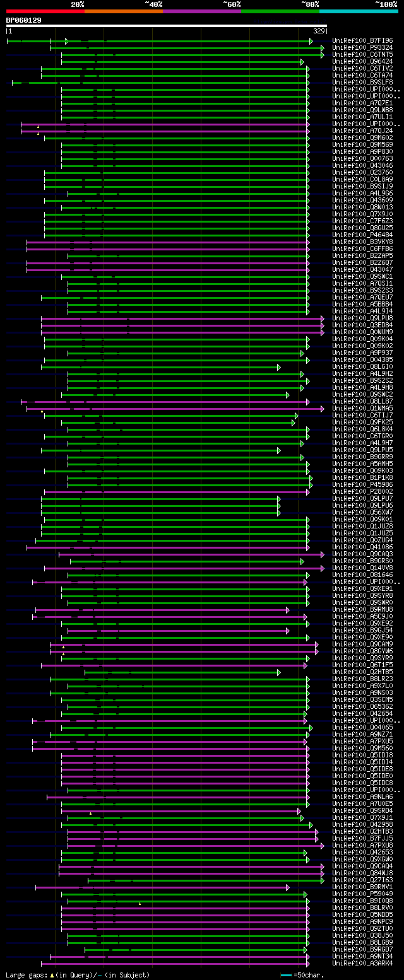Click the UniRef100_Q9SRD4 label
This screenshot has width=404, height=980.
[362, 810]
